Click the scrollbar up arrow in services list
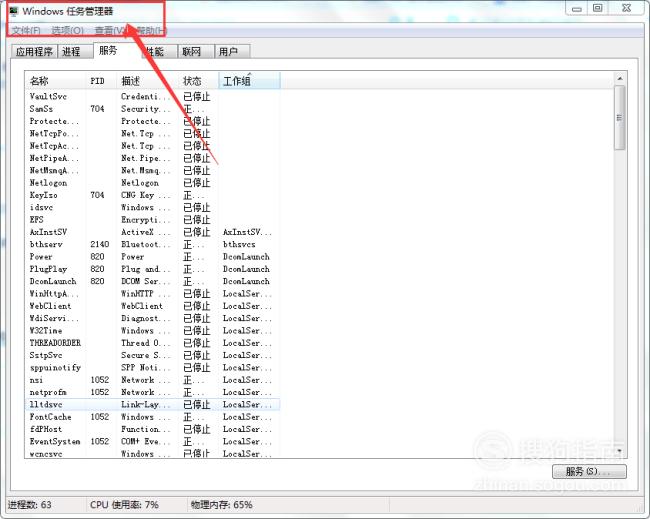The image size is (650, 519). (620, 78)
